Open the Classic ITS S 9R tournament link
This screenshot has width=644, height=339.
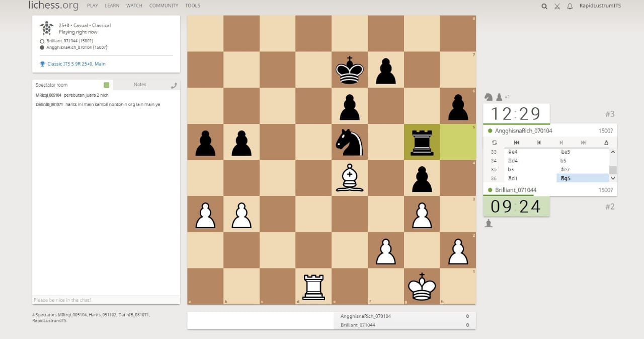pyautogui.click(x=76, y=64)
